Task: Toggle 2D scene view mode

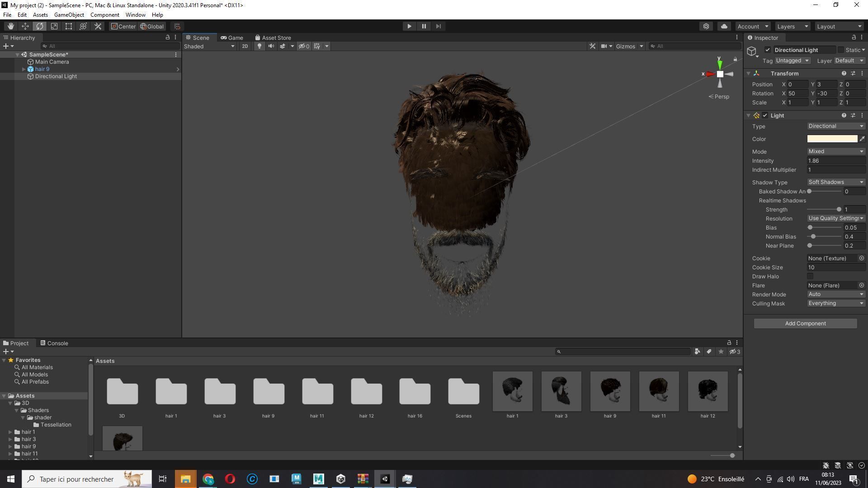Action: 245,46
